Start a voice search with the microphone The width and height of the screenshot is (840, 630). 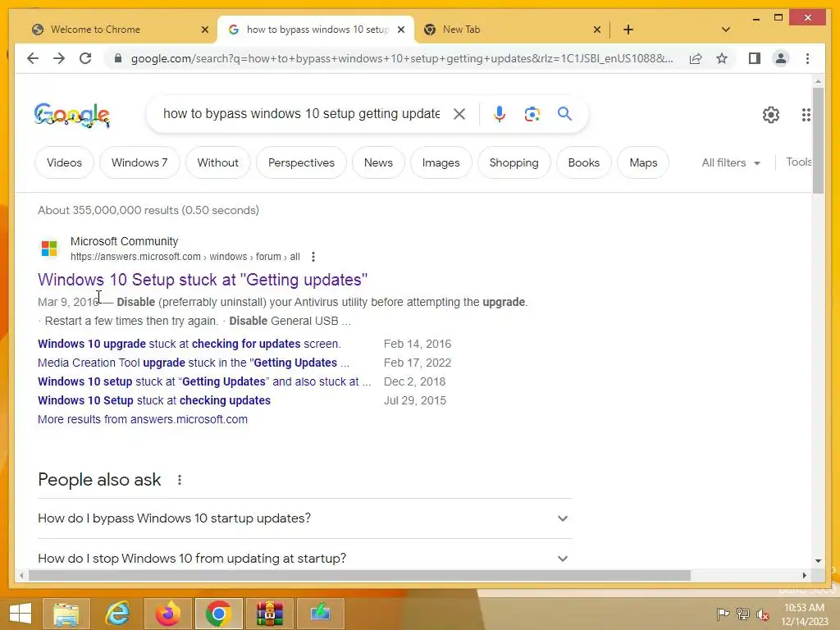tap(500, 114)
